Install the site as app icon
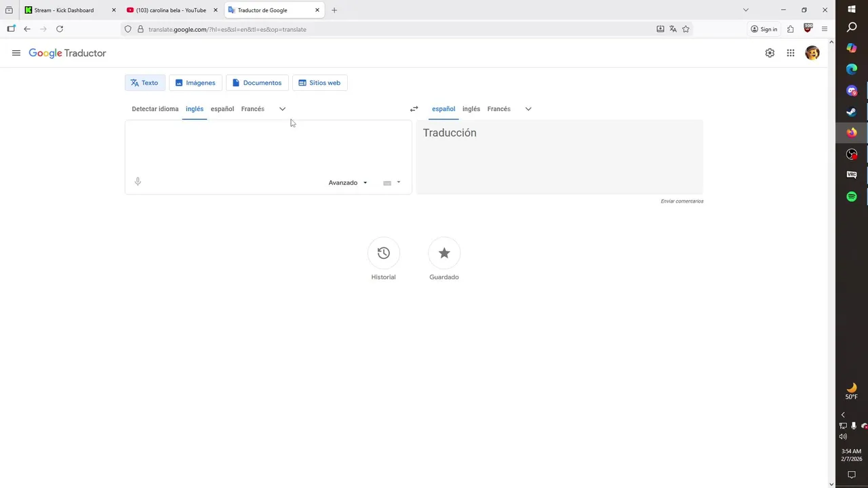This screenshot has width=868, height=488. 660,29
